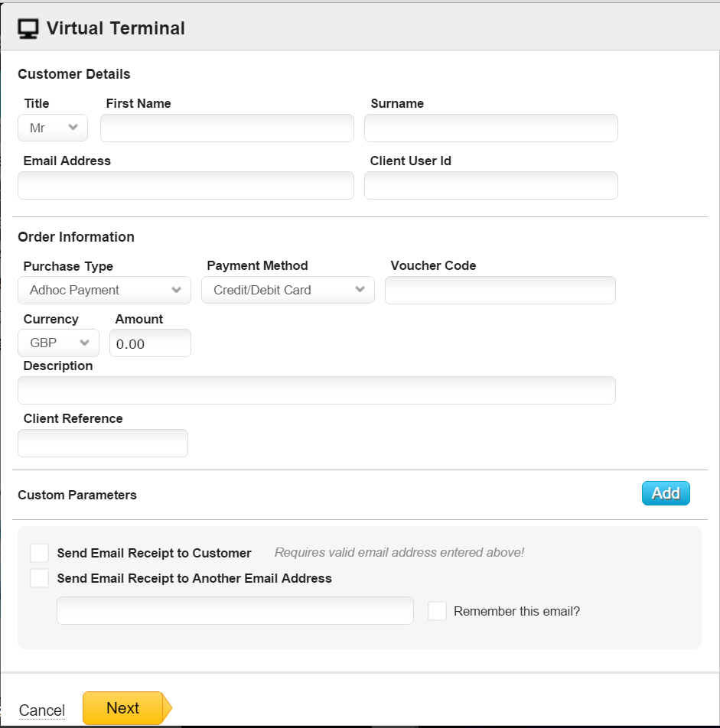The height and width of the screenshot is (728, 720).
Task: Expand the Purchase Type dropdown
Action: point(104,290)
